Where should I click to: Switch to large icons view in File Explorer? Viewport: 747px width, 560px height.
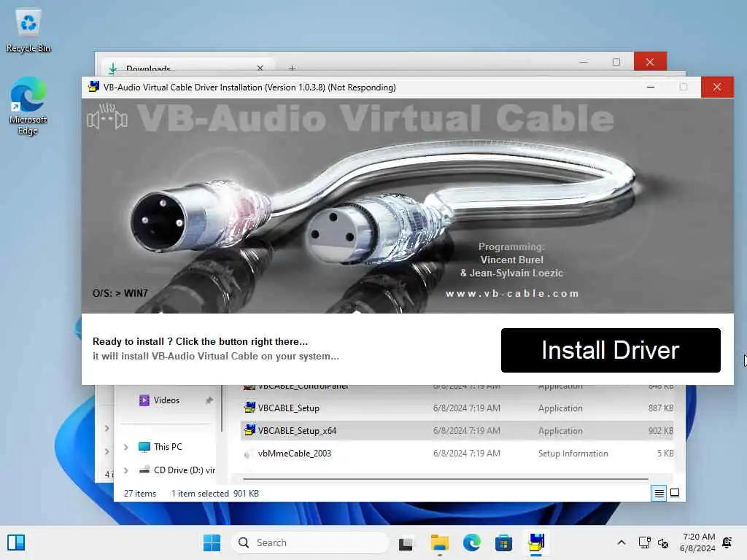[675, 493]
